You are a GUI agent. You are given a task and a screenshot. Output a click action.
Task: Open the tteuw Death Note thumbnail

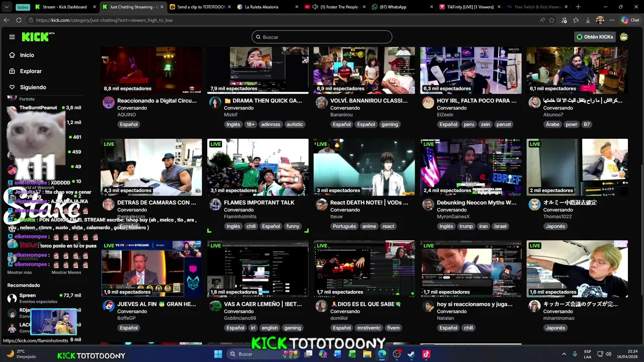pyautogui.click(x=364, y=167)
